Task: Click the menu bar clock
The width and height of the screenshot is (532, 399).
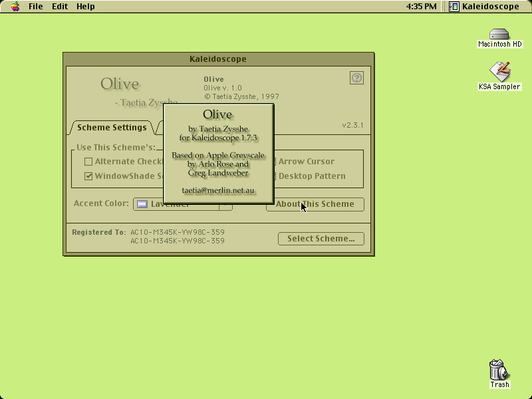Action: tap(421, 7)
